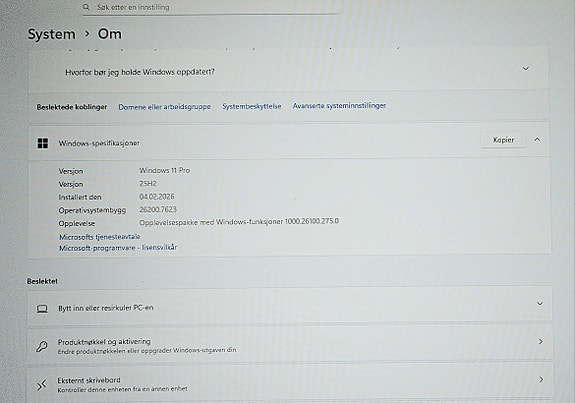Click the laptop icon for Bytt inn PC-en
575x403 pixels.
coord(42,309)
